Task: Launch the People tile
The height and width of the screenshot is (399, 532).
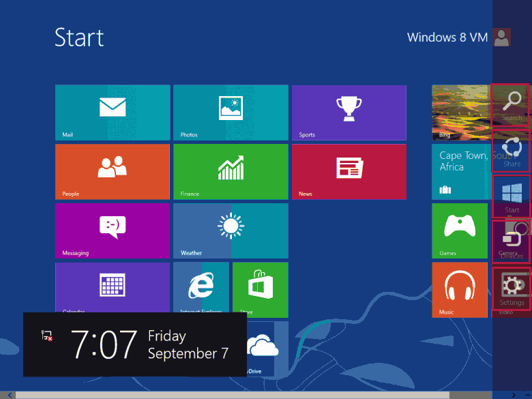Action: click(113, 172)
